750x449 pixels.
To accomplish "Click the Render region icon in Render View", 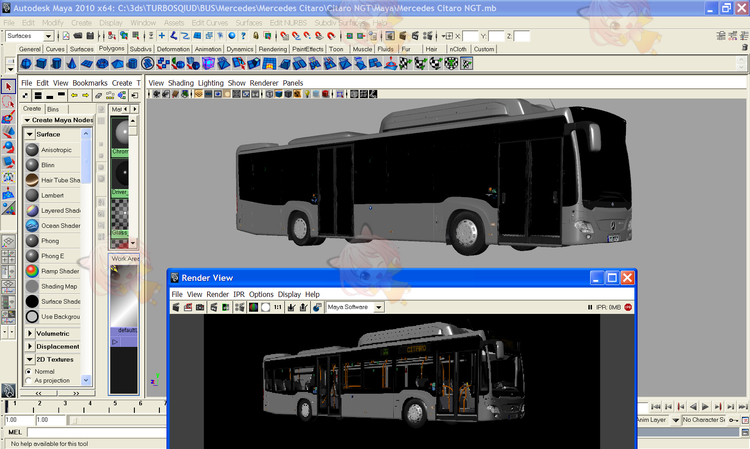I will coord(188,307).
